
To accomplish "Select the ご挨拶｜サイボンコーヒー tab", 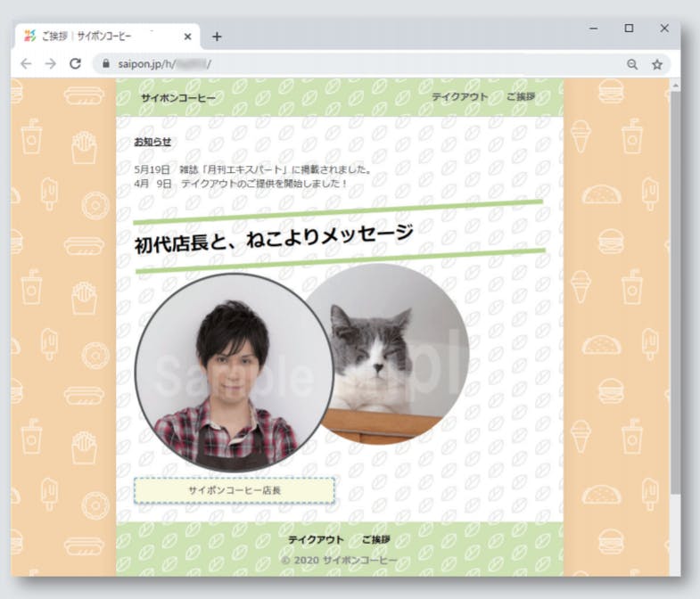I will [x=108, y=37].
